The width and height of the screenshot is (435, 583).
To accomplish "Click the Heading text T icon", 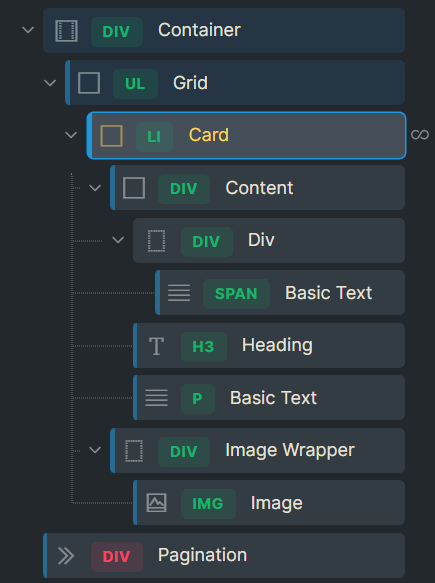I will (157, 346).
